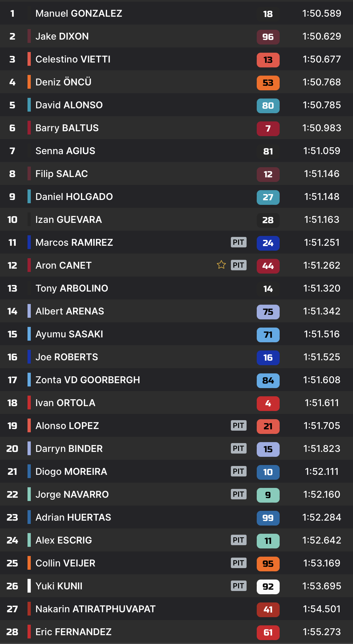Image resolution: width=353 pixels, height=644 pixels.
Task: Click orange team color bar beside Deniz ÖNCÜ
Action: pyautogui.click(x=29, y=82)
